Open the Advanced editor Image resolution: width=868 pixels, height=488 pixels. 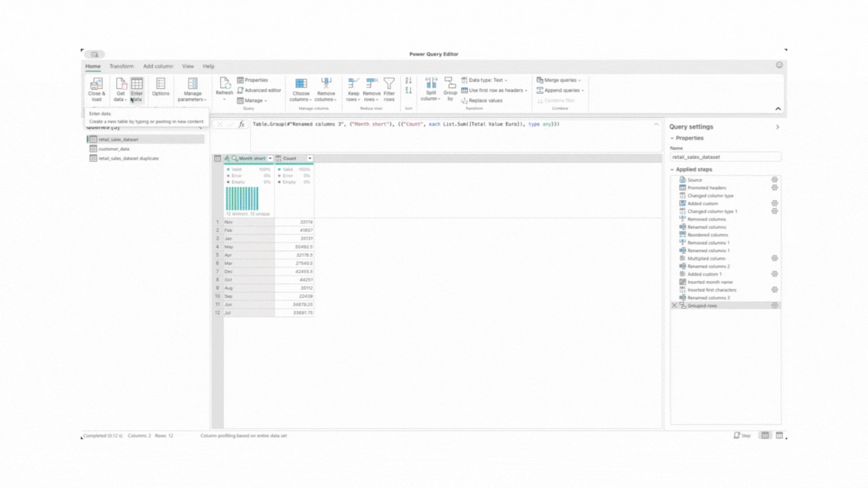(259, 90)
